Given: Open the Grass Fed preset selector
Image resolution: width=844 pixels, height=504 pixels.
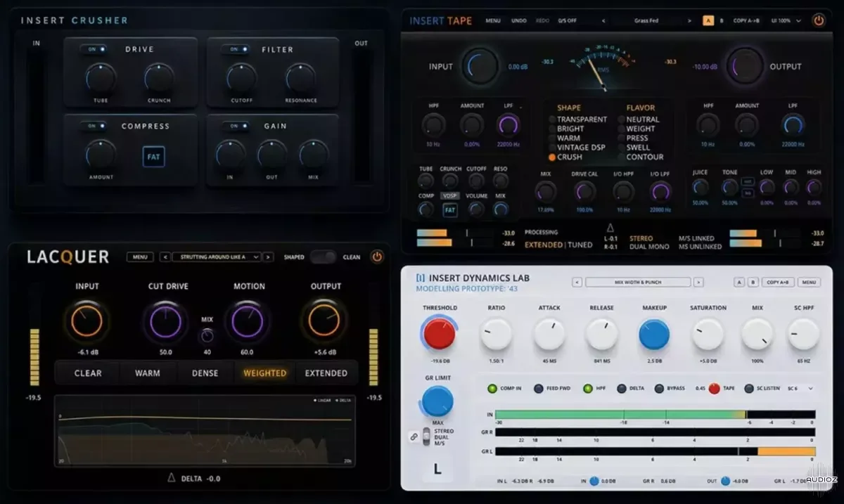Looking at the screenshot, I should [x=646, y=21].
